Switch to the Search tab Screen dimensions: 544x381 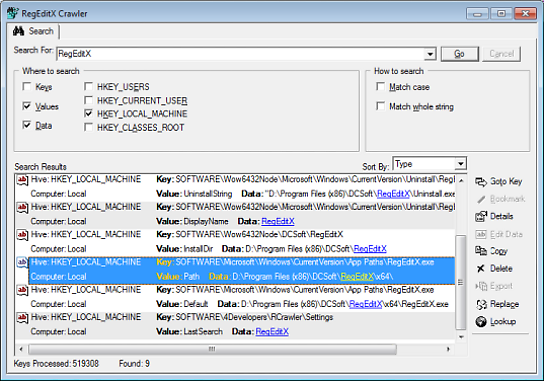(x=34, y=31)
